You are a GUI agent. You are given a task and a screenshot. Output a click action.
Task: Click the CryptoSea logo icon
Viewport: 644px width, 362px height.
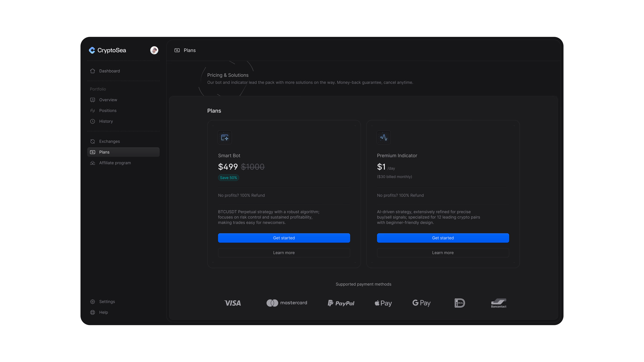click(92, 50)
